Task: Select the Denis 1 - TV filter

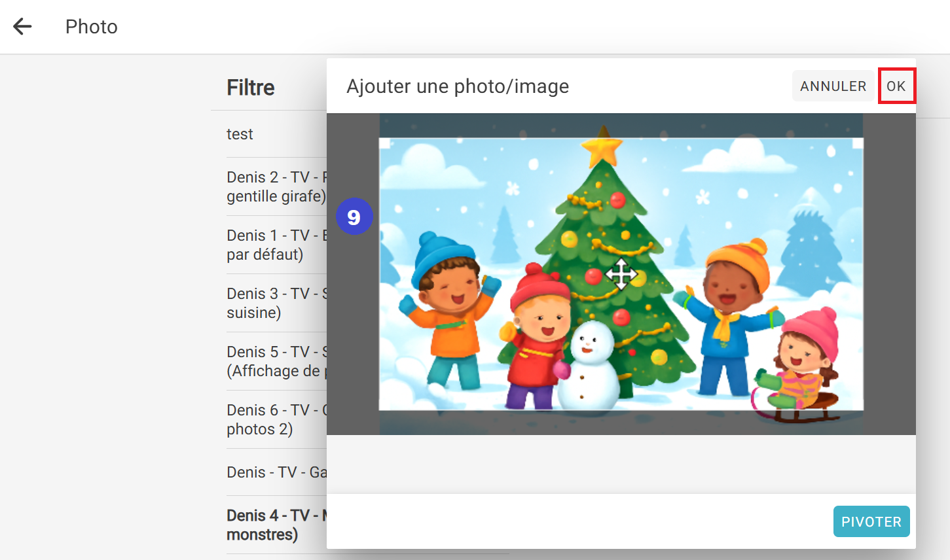Action: (276, 245)
